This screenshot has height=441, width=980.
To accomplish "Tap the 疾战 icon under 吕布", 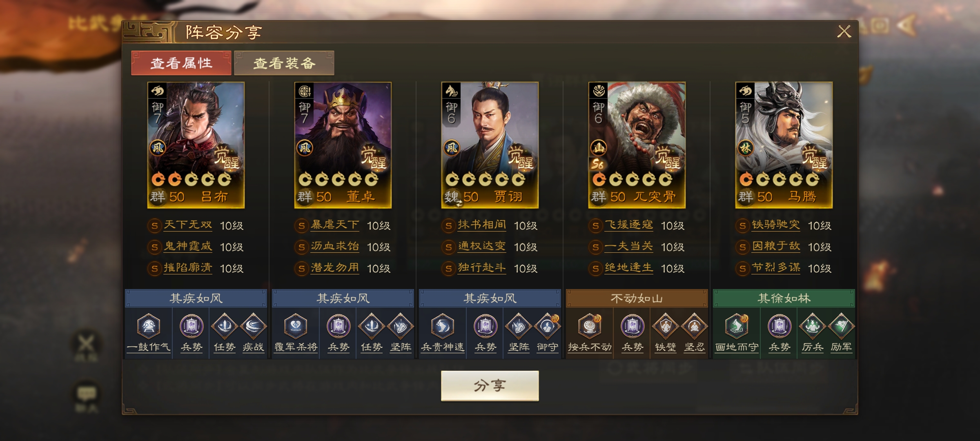I will click(253, 326).
